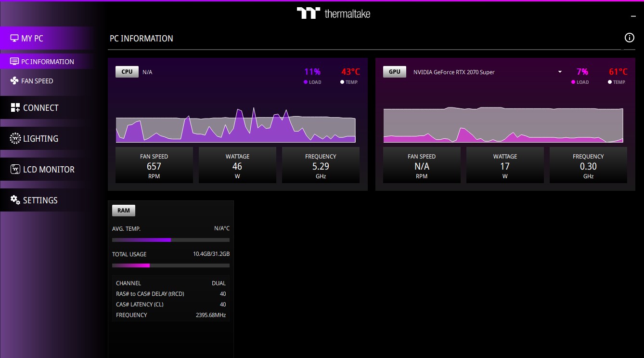This screenshot has width=644, height=358.
Task: Click the RAM average temperature bar
Action: point(170,240)
